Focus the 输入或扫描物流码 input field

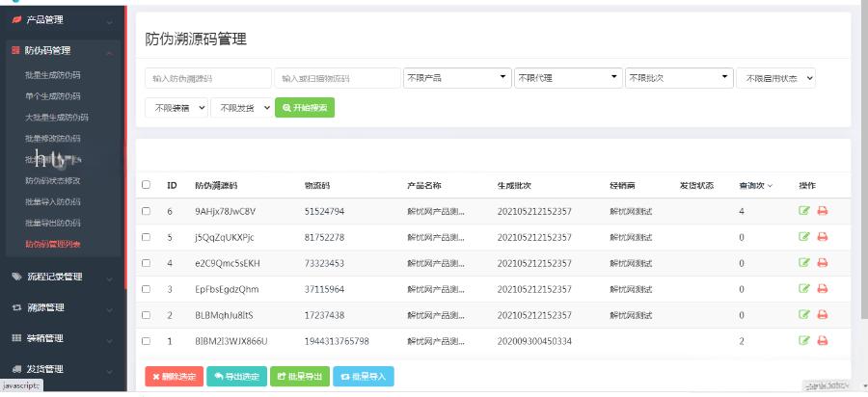pyautogui.click(x=338, y=78)
